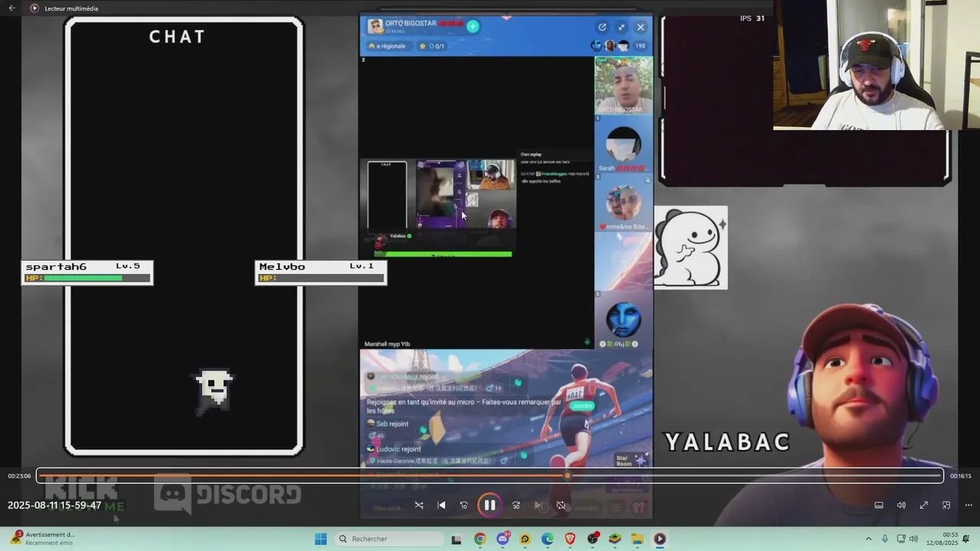Toggle shuffle in the media player
Screen dimensions: 980x551
click(x=419, y=505)
